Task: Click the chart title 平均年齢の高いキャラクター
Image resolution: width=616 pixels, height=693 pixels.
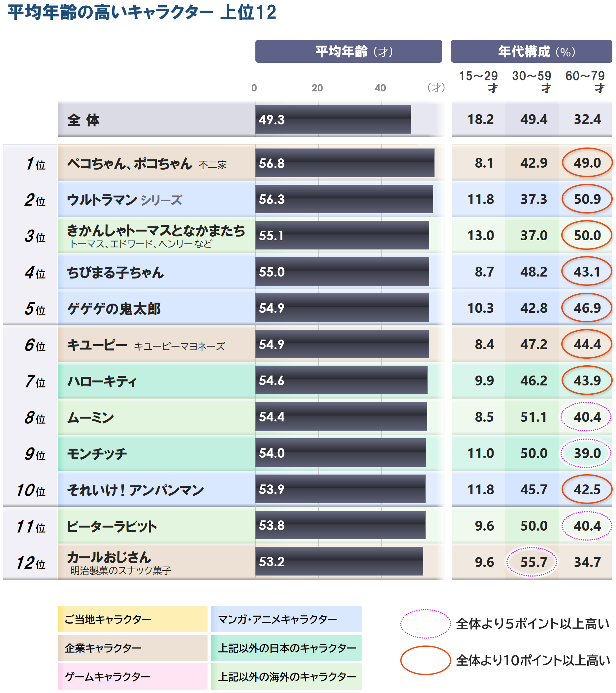Action: pyautogui.click(x=143, y=13)
